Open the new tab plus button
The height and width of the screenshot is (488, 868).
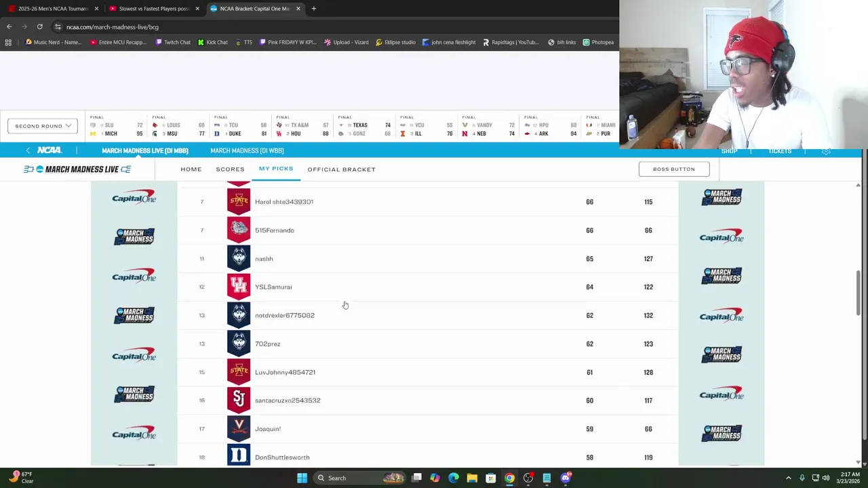[x=314, y=8]
